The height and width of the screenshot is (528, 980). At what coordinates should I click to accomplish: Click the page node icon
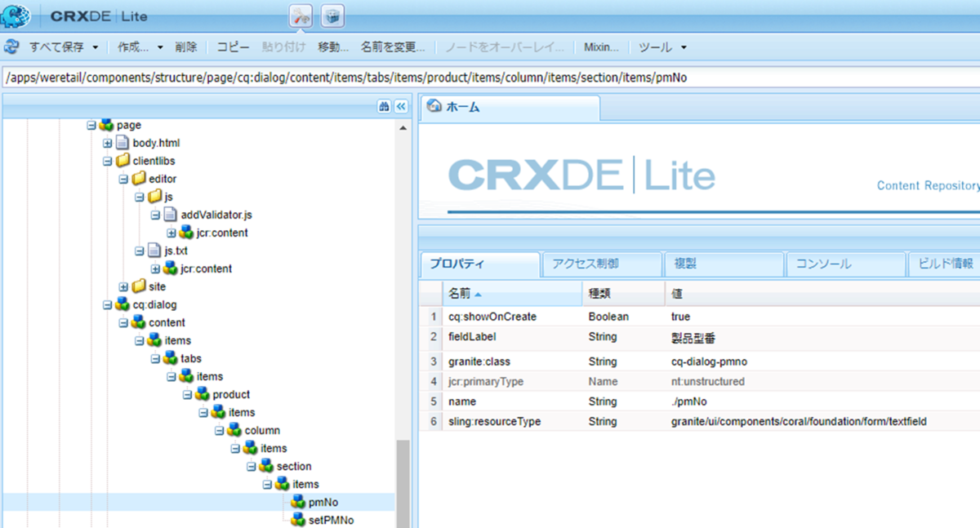(106, 125)
